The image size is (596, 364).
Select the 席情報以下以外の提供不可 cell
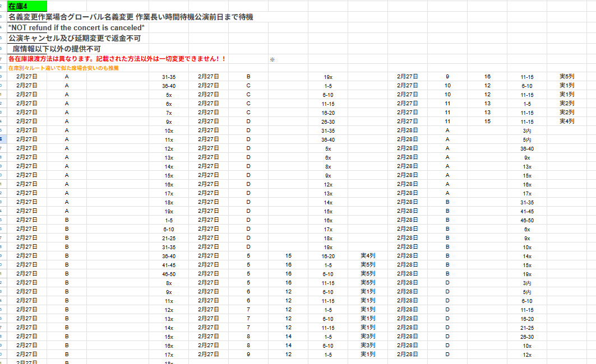point(56,49)
